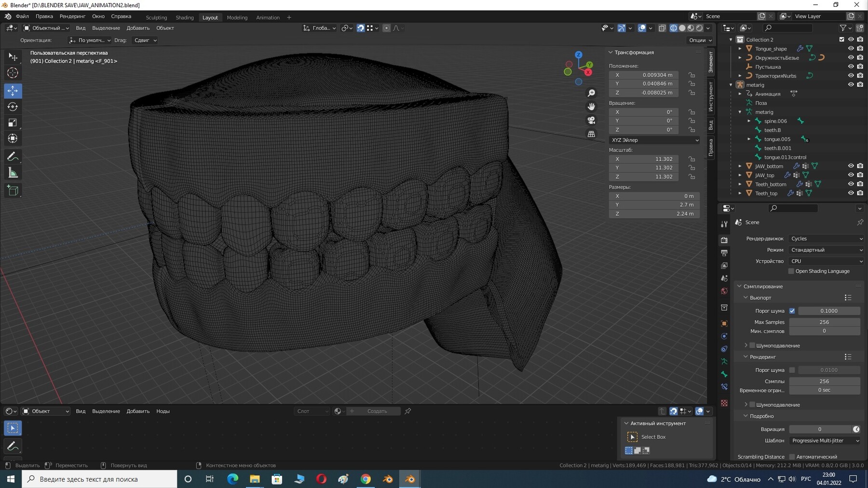
Task: Open the Output properties tab
Action: pos(724,253)
